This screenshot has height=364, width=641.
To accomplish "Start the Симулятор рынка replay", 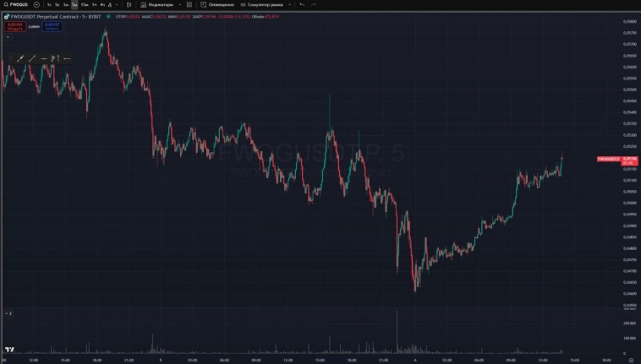I will point(261,4).
